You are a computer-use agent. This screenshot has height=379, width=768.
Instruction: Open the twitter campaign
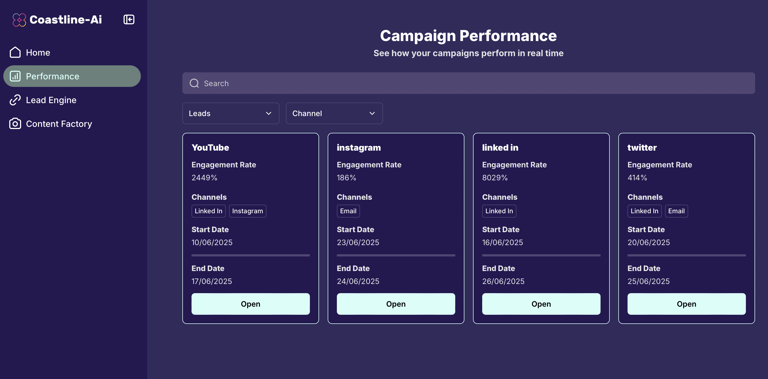coord(687,304)
